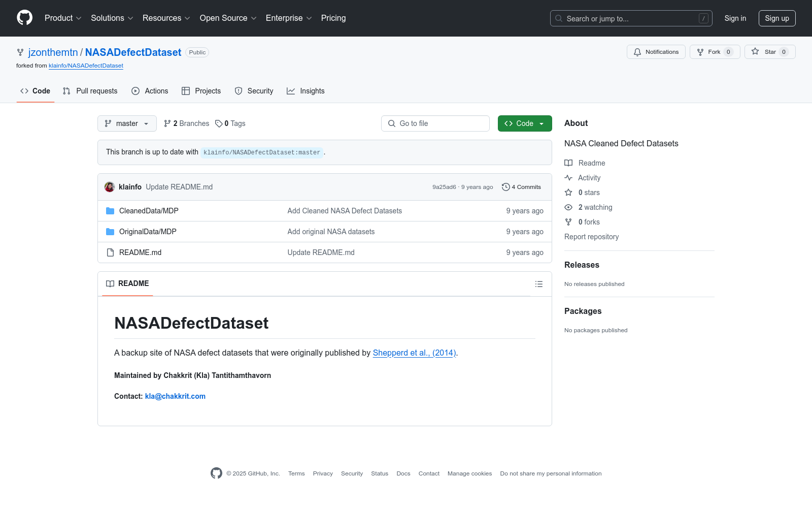812x508 pixels.
Task: Click the Privacy footer link
Action: tap(323, 473)
